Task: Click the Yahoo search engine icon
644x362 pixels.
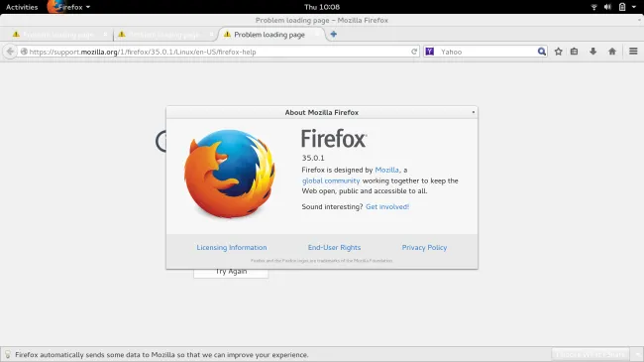Action: pos(430,52)
